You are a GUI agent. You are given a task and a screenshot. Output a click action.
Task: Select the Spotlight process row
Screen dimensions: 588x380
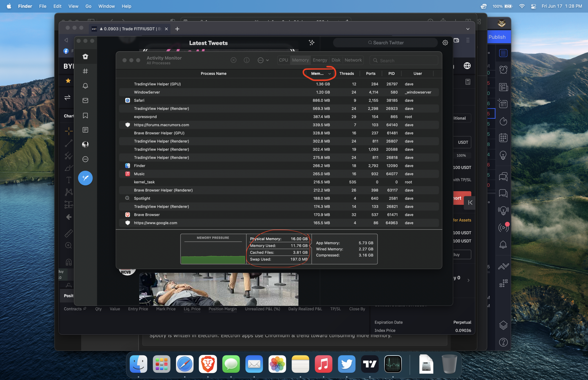(279, 198)
